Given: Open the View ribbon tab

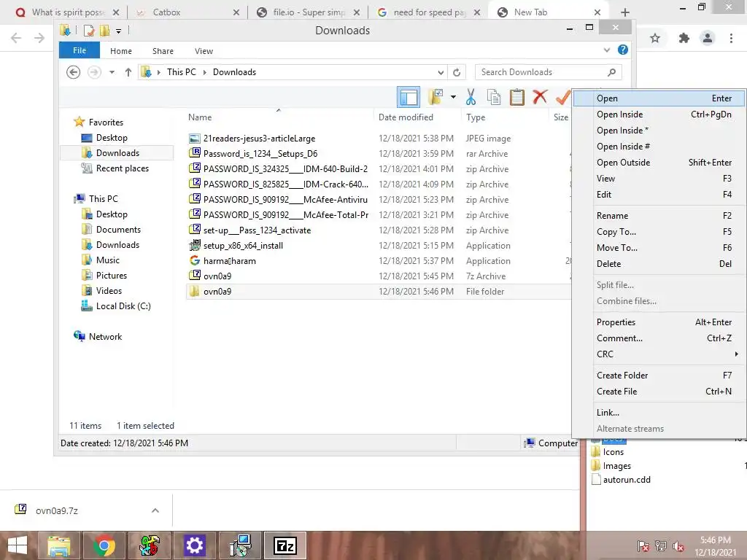Looking at the screenshot, I should point(204,51).
